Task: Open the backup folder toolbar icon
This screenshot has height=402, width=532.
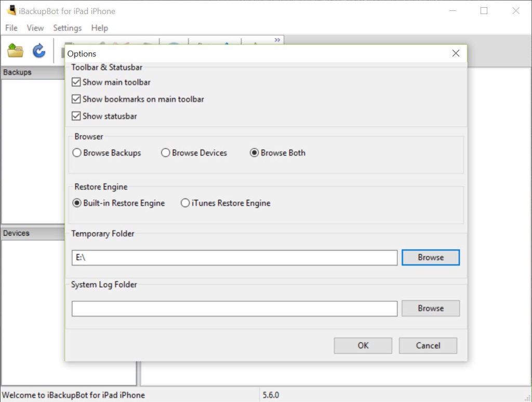Action: point(15,50)
